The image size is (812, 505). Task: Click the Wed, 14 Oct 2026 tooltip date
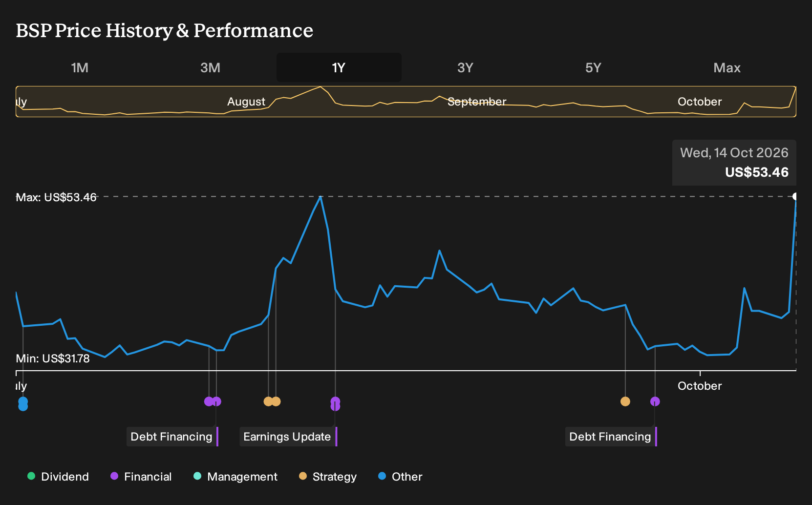click(734, 153)
